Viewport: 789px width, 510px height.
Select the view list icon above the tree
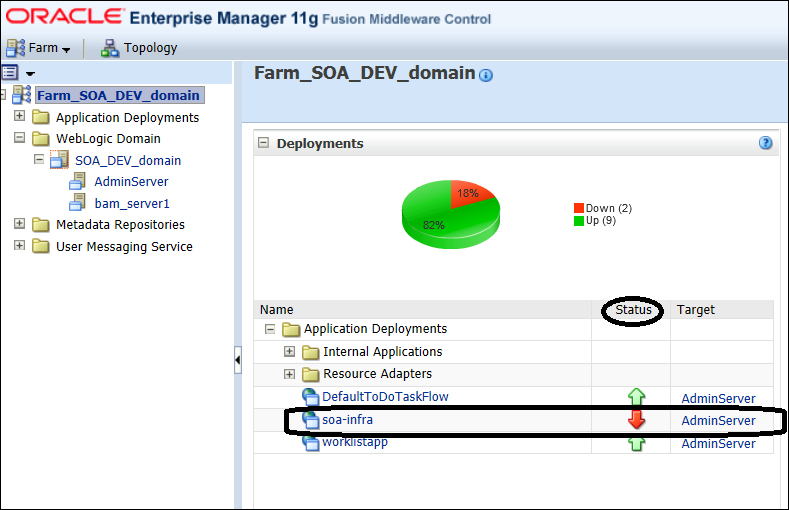point(11,72)
